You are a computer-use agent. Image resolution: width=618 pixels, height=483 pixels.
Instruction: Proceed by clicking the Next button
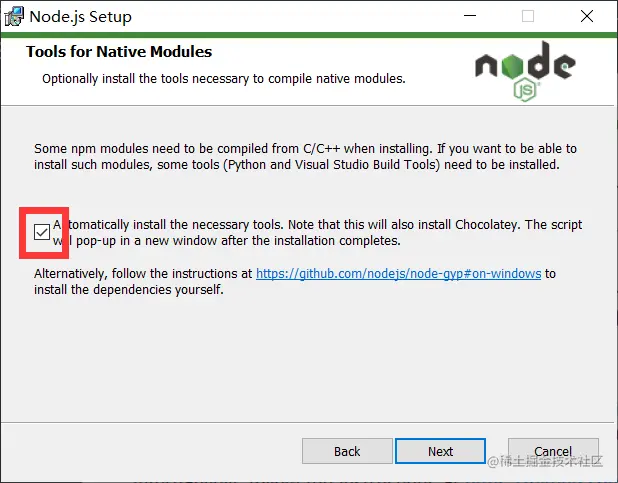441,451
